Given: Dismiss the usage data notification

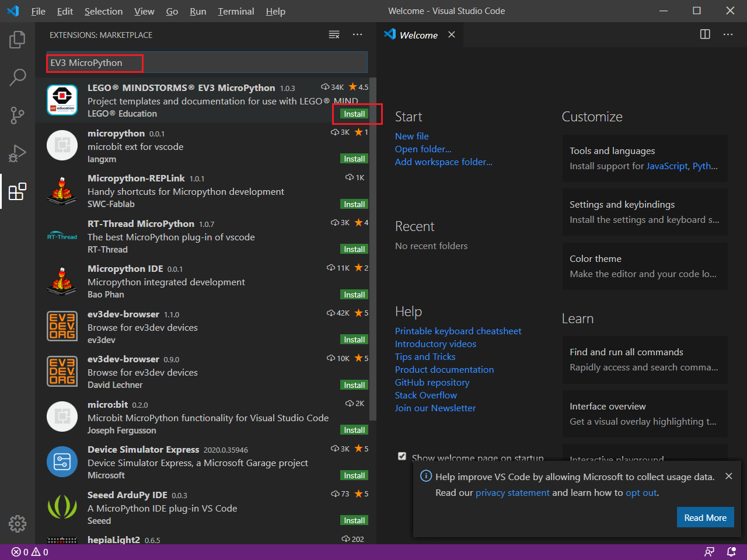Looking at the screenshot, I should (x=728, y=477).
